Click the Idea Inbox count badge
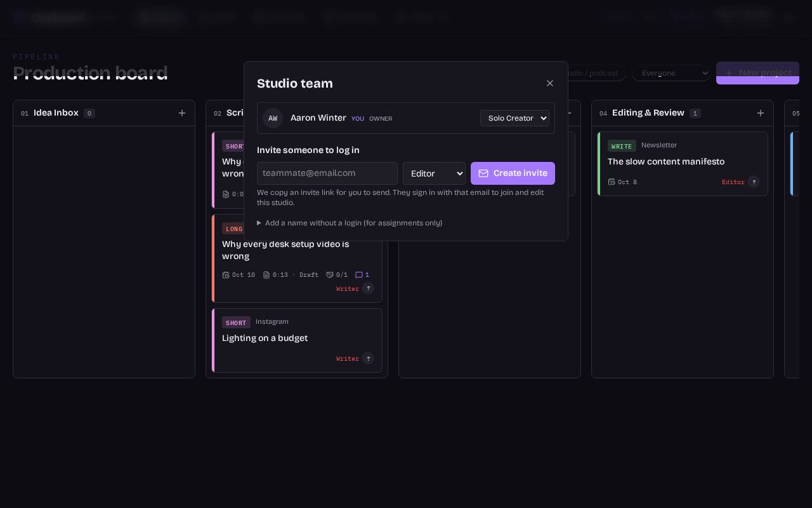The width and height of the screenshot is (812, 508). click(x=89, y=114)
